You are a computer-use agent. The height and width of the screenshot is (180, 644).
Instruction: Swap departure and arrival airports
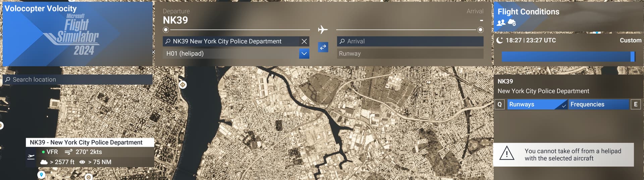click(323, 47)
